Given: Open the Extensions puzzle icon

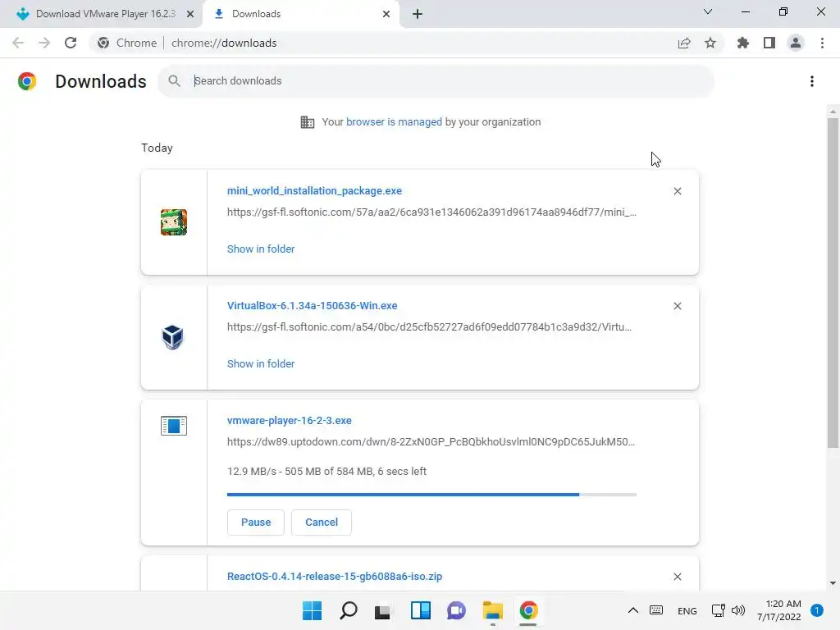Looking at the screenshot, I should click(742, 43).
